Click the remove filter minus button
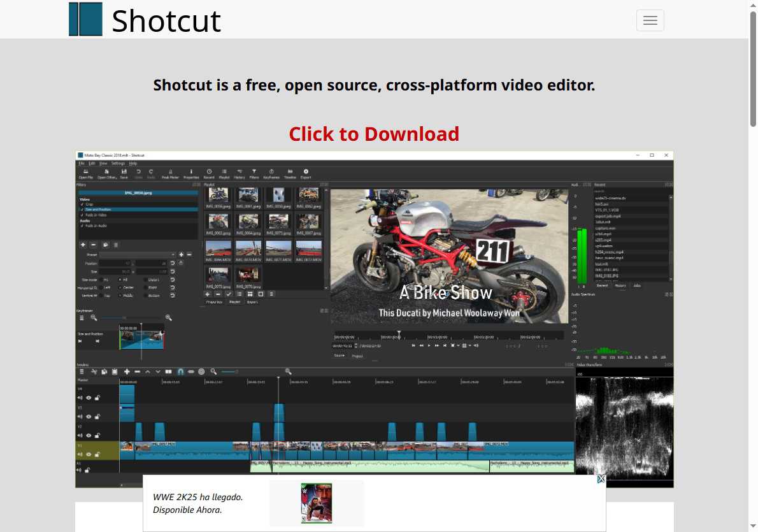The height and width of the screenshot is (532, 758). [94, 245]
